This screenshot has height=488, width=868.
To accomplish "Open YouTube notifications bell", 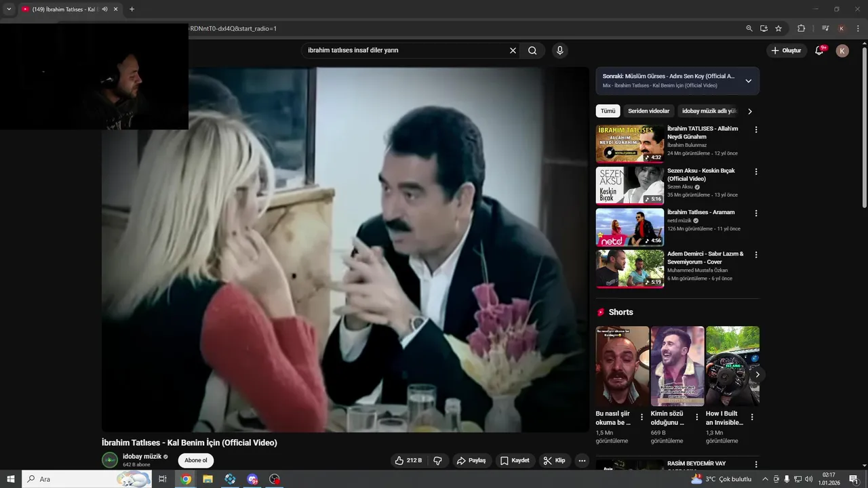I will point(818,50).
